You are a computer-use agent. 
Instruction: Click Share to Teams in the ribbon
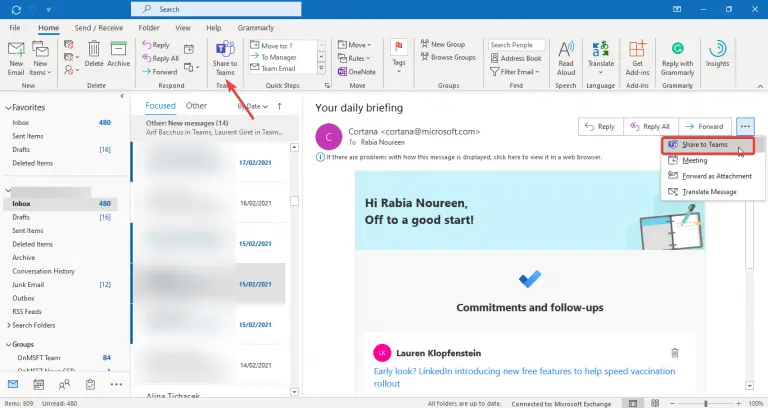click(224, 56)
